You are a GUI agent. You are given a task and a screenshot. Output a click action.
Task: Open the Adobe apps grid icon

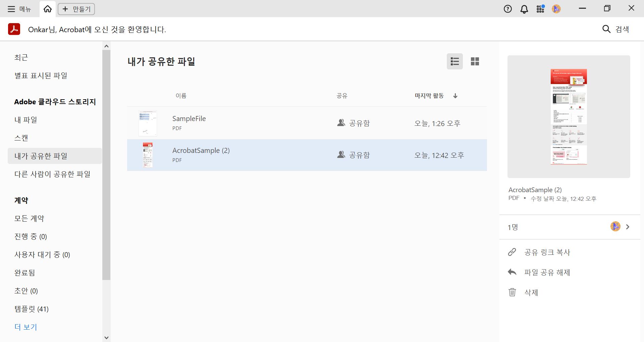point(540,9)
